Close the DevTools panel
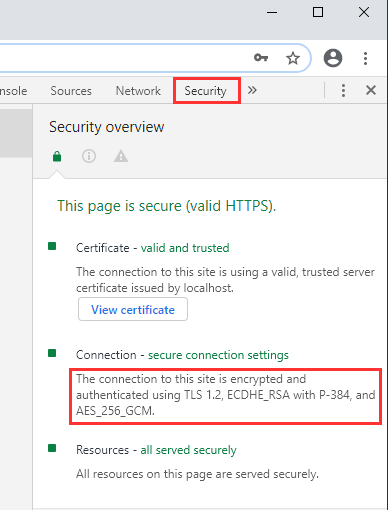 click(371, 90)
